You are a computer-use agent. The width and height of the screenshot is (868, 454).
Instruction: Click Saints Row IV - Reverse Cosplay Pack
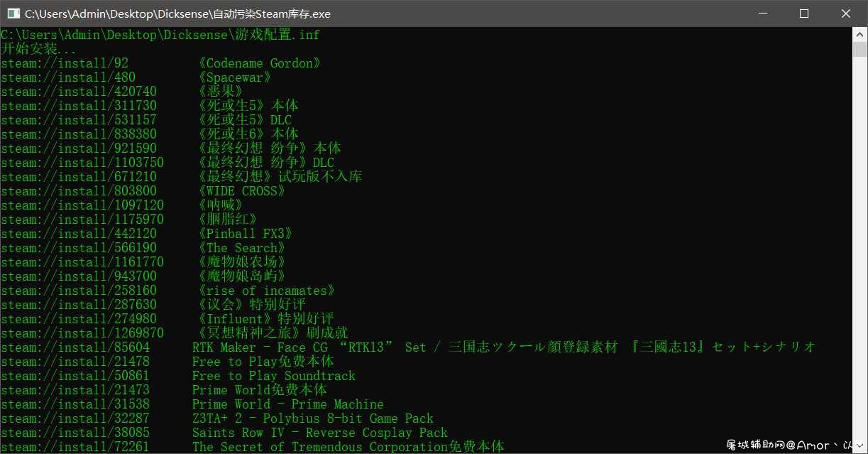point(320,433)
